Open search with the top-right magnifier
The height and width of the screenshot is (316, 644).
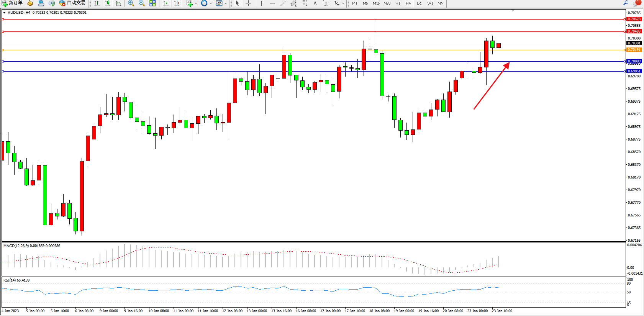[626, 3]
